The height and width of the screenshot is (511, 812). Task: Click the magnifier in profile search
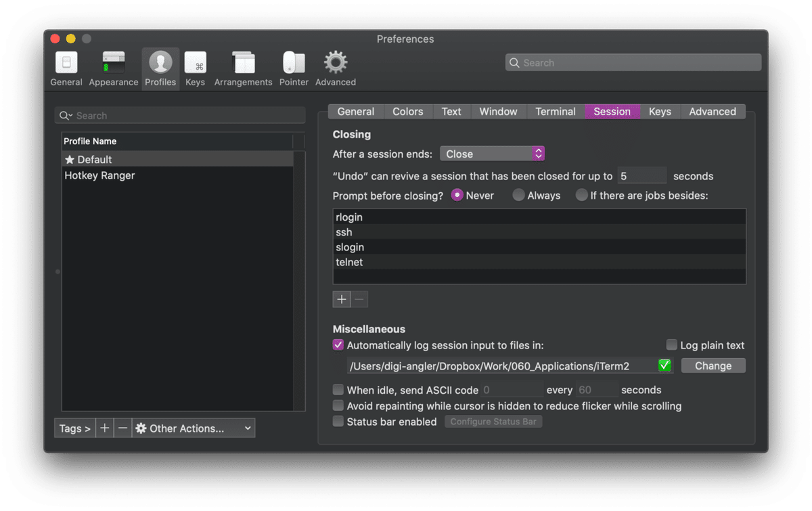pyautogui.click(x=64, y=116)
